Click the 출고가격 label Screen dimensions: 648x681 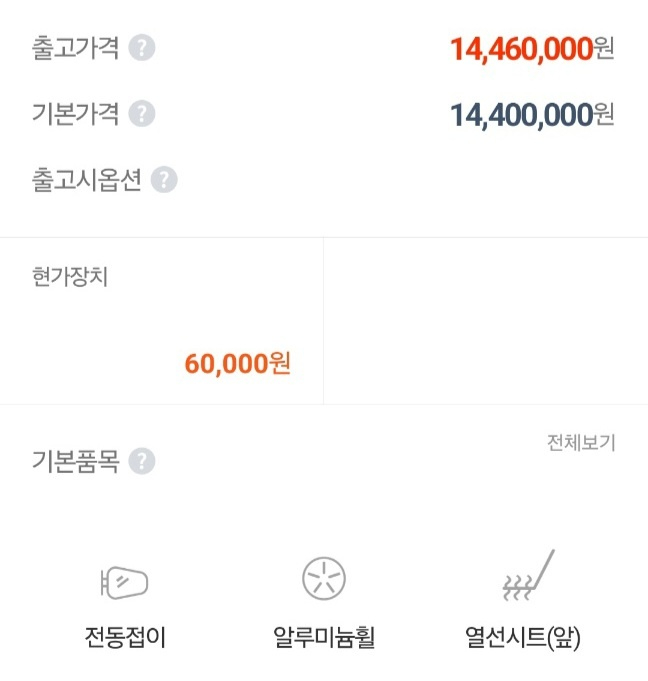(76, 48)
